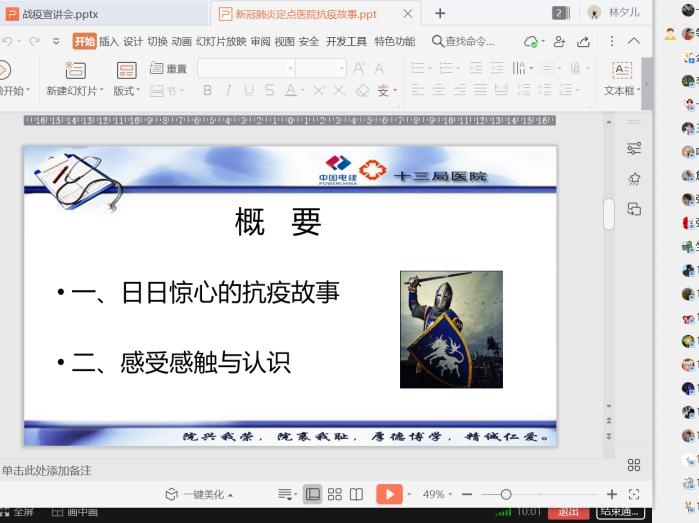Open the Insert (插入) ribbon tab

point(109,41)
